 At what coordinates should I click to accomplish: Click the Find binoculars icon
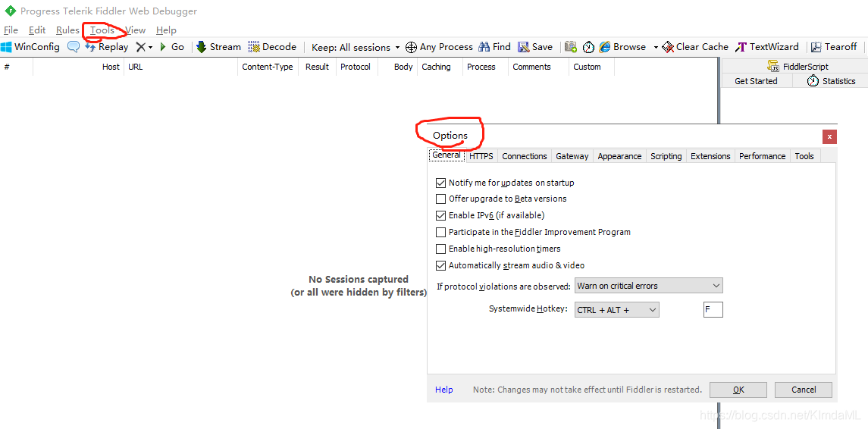[484, 47]
